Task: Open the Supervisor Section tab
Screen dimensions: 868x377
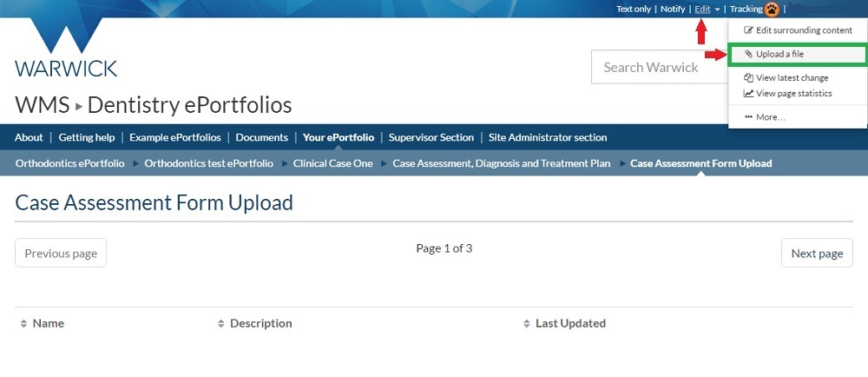Action: tap(431, 137)
